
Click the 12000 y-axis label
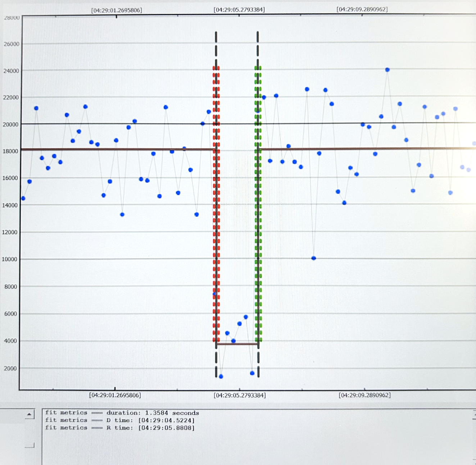click(10, 232)
